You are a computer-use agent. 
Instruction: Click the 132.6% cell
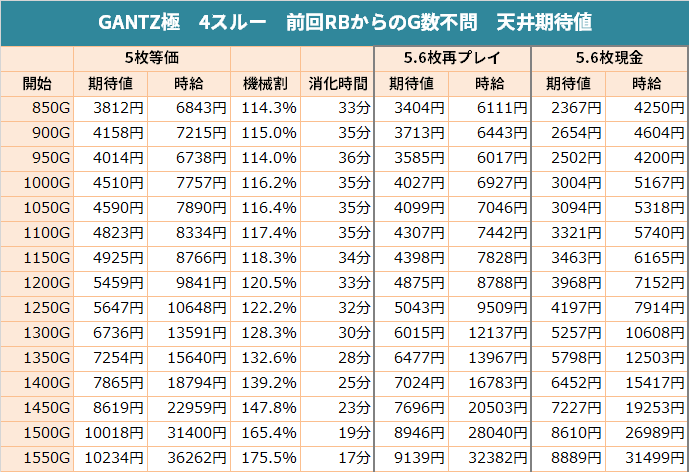pos(265,359)
